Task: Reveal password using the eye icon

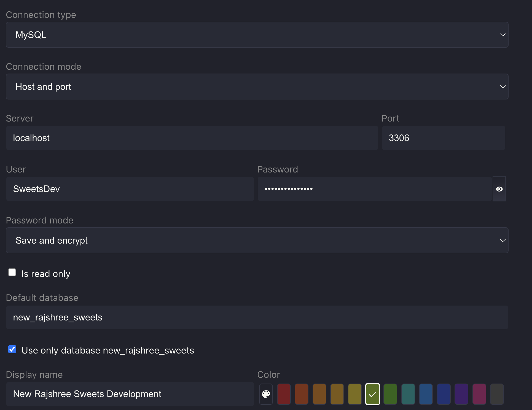Action: click(499, 189)
